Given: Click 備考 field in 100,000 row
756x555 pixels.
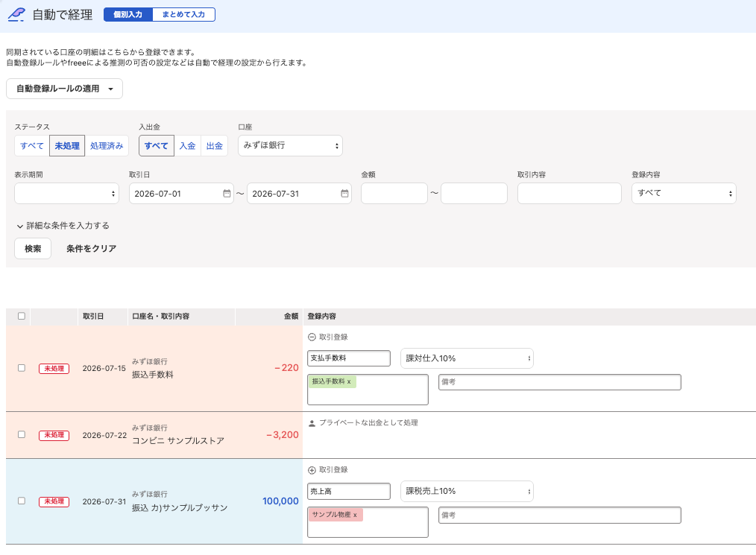Looking at the screenshot, I should tap(560, 515).
